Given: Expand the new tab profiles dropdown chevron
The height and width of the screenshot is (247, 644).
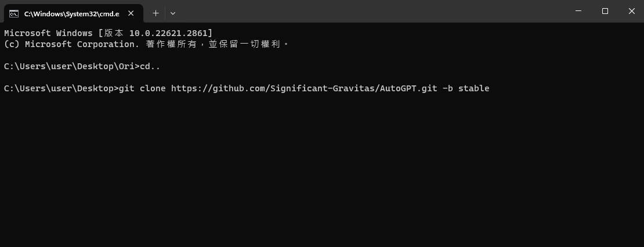Looking at the screenshot, I should [173, 13].
